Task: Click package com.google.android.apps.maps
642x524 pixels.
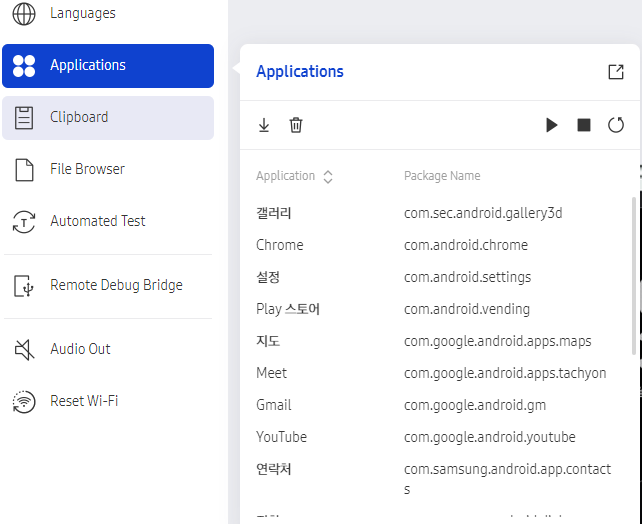Action: 497,341
